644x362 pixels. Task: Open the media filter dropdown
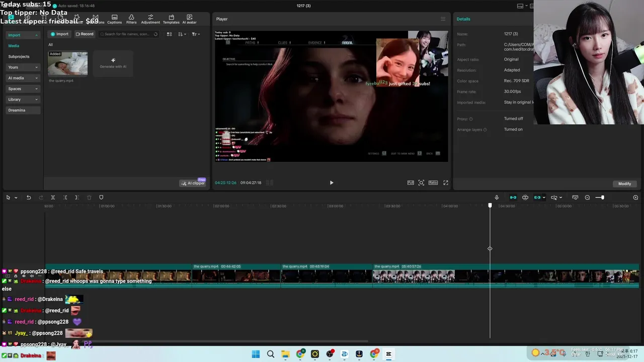coord(195,34)
